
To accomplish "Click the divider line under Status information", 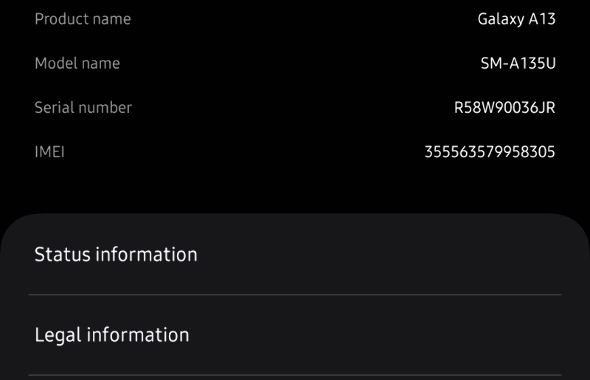I will pos(295,295).
